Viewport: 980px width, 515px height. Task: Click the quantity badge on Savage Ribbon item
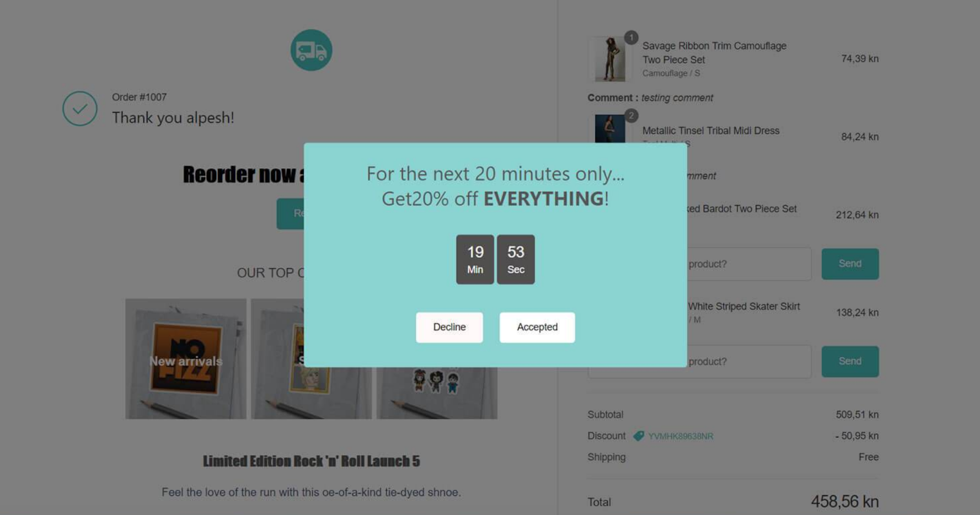click(x=631, y=38)
